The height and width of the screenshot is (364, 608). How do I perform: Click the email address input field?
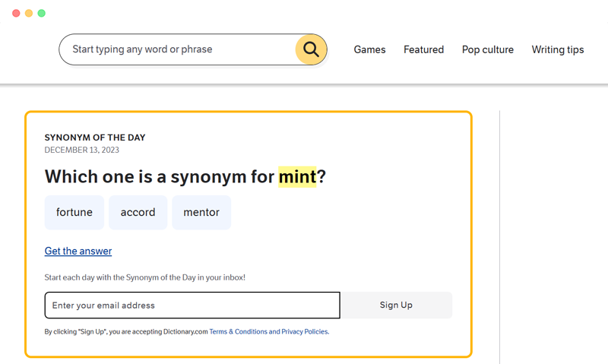click(x=192, y=305)
